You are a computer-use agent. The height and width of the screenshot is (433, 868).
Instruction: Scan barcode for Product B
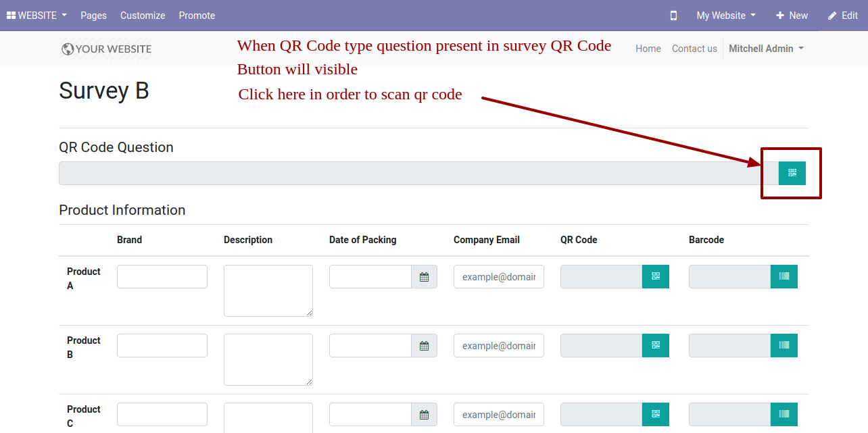coord(783,345)
